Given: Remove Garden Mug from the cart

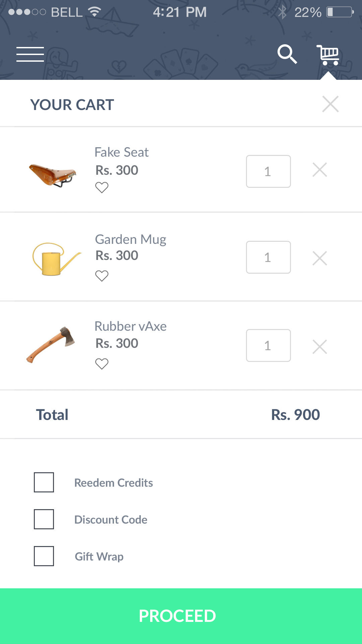Looking at the screenshot, I should (x=319, y=258).
